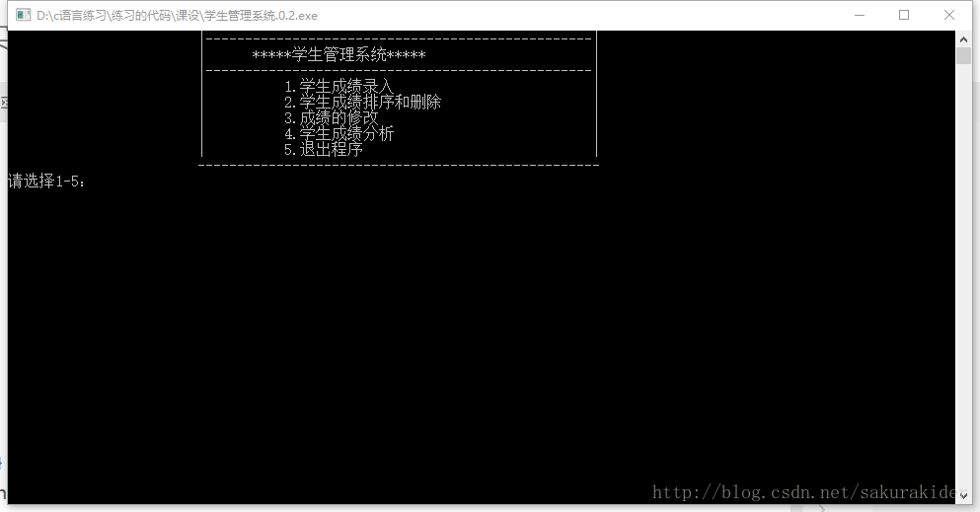Close the 学生管理系统.0.2.exe window
The height and width of the screenshot is (512, 980).
coord(948,15)
